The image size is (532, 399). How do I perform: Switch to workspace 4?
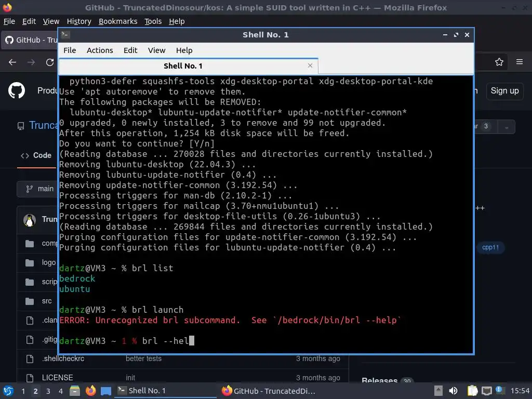61,391
